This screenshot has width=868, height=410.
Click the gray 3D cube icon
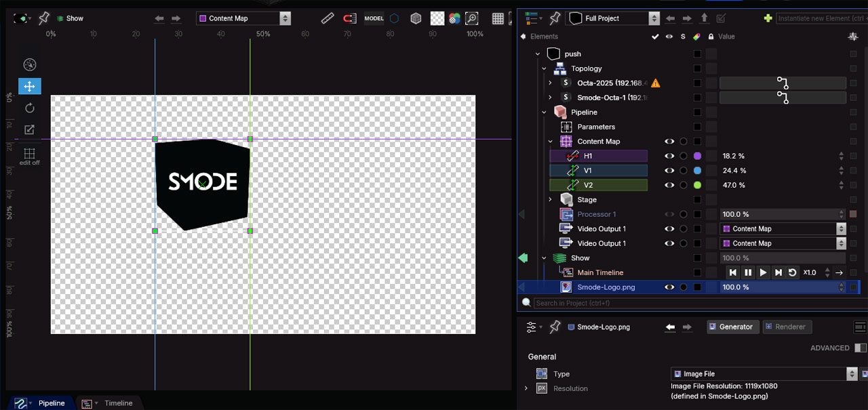416,18
